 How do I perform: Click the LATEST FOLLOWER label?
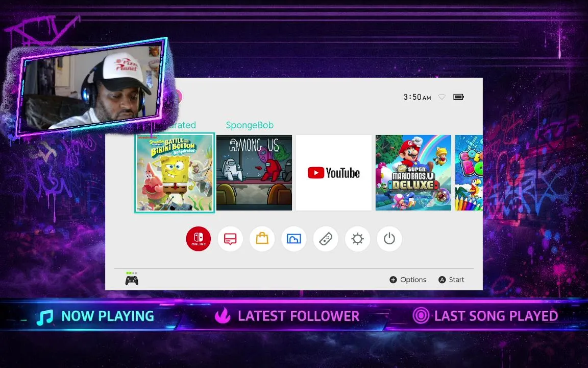pyautogui.click(x=299, y=316)
